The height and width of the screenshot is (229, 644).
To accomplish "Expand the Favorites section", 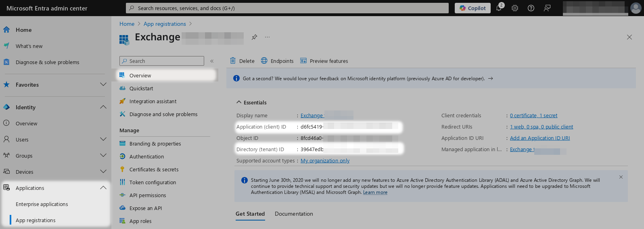I will pos(103,85).
